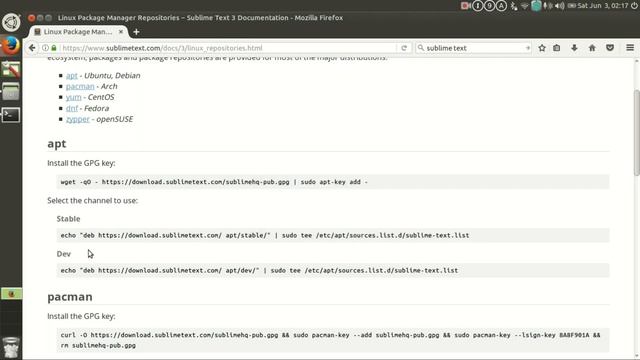Follow the zypper link
Image resolution: width=640 pixels, height=360 pixels.
pyautogui.click(x=78, y=119)
